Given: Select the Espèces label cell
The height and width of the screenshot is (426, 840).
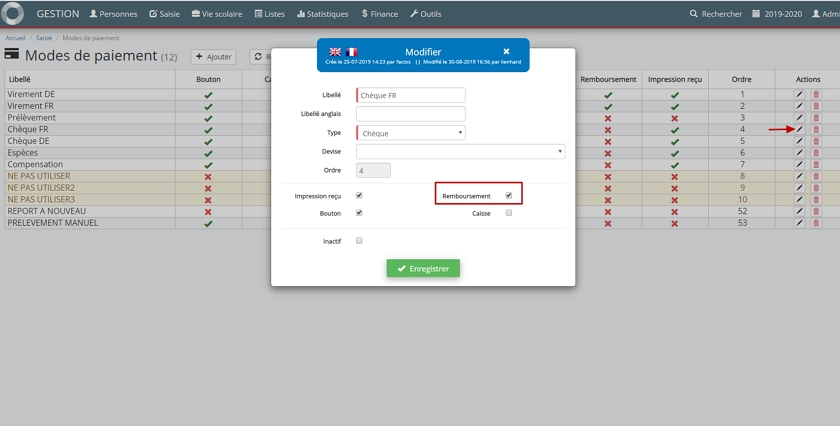Looking at the screenshot, I should tap(90, 153).
